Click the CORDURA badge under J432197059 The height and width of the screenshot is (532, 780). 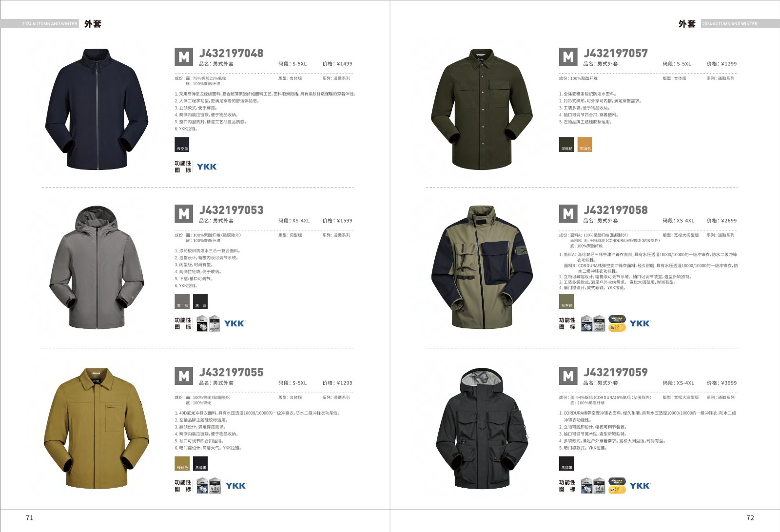617,486
